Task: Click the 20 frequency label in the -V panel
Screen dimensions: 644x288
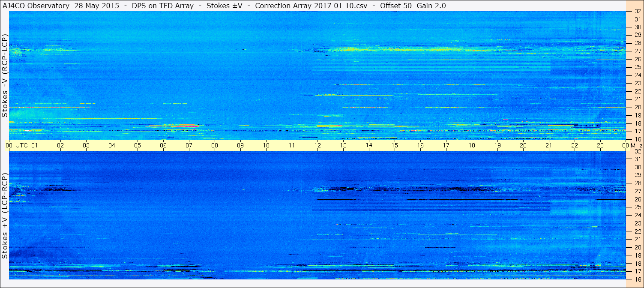Action: pyautogui.click(x=638, y=107)
